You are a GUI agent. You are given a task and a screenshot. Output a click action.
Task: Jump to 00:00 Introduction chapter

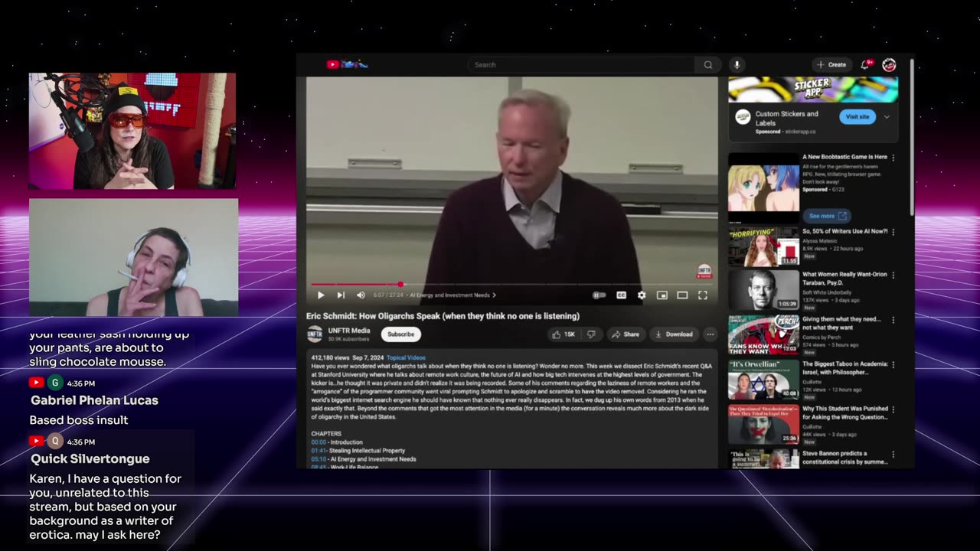[318, 442]
